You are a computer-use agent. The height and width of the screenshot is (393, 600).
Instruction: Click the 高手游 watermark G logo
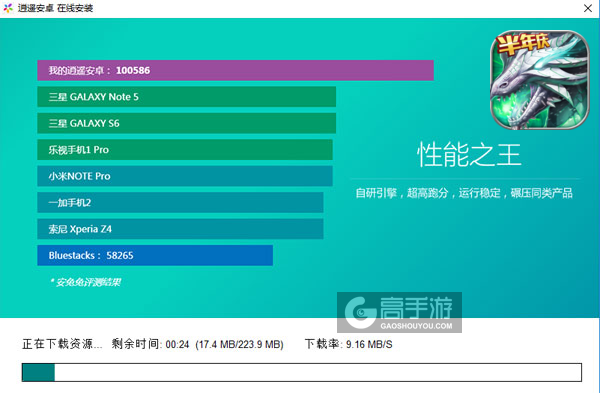click(360, 312)
